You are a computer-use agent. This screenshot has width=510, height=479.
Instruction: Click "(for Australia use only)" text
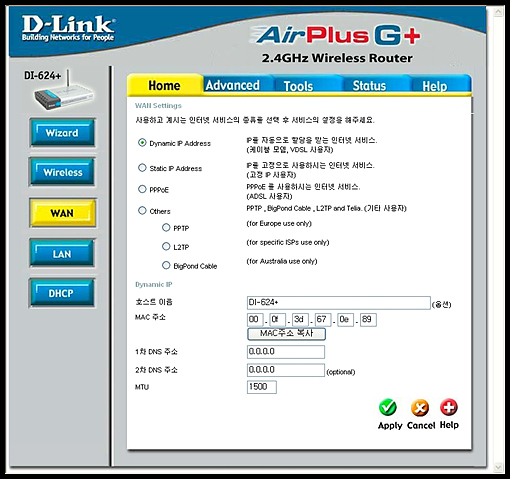coord(282,261)
